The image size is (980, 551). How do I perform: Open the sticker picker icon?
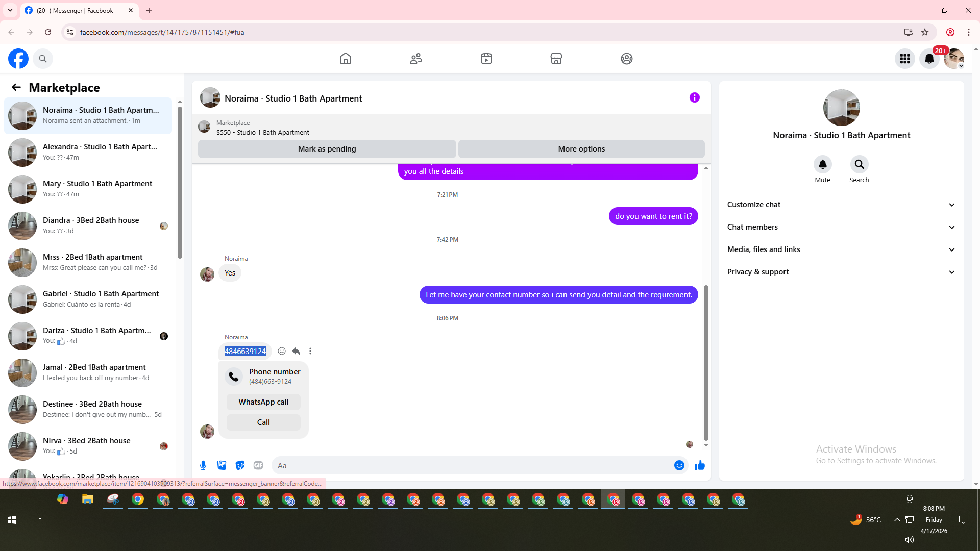point(240,465)
